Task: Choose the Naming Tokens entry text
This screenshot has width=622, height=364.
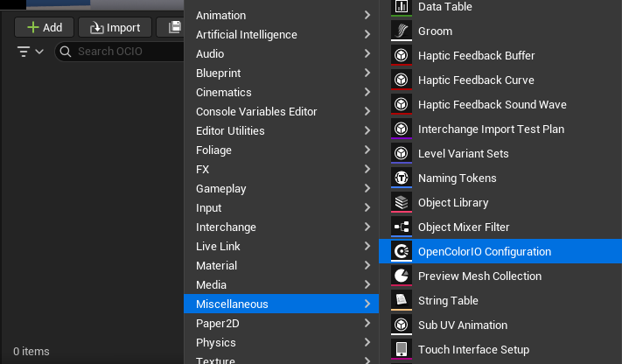Action: pyautogui.click(x=457, y=178)
